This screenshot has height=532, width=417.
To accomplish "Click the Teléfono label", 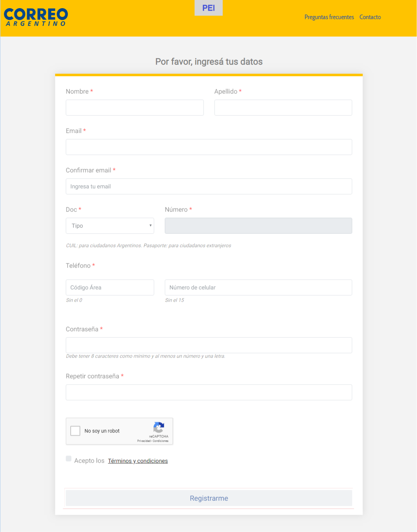I will (x=78, y=265).
